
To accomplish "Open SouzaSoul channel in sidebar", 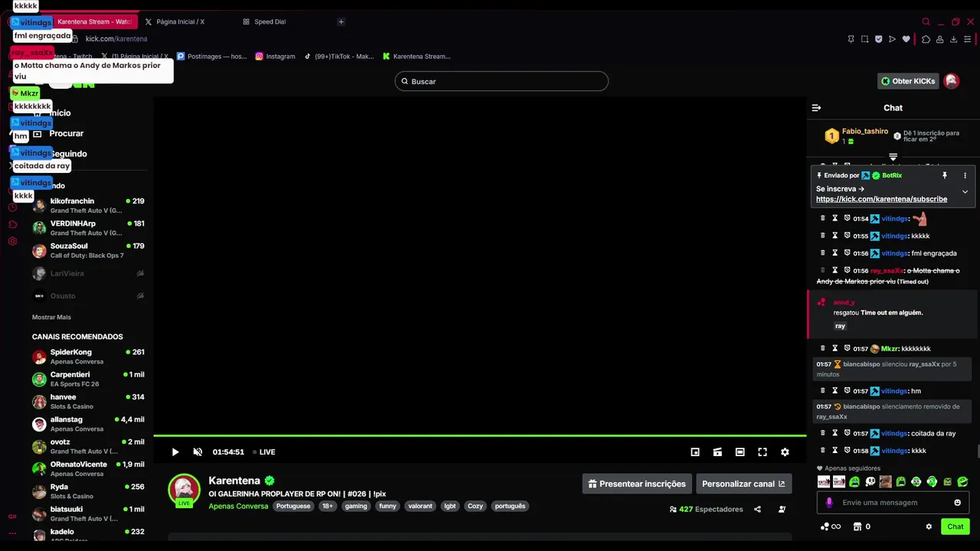I will coord(88,250).
